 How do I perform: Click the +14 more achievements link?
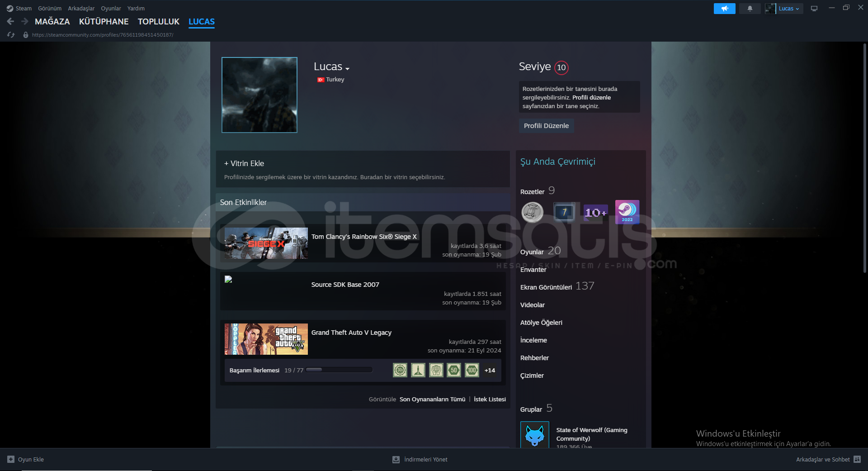490,370
